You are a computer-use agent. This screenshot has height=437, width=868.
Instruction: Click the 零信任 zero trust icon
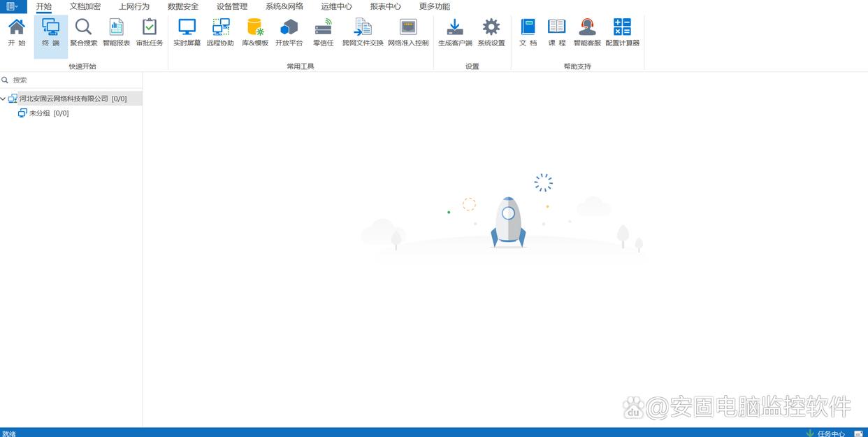[x=323, y=32]
